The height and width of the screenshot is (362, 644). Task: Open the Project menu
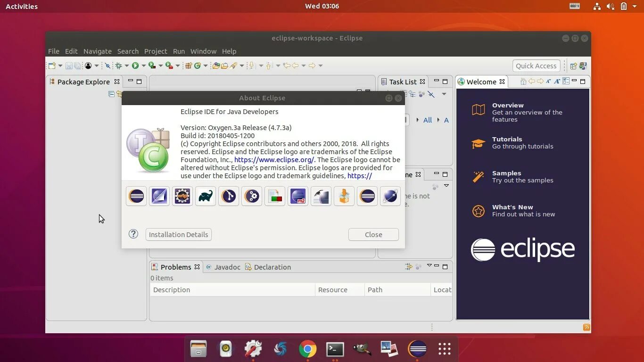[x=156, y=51]
